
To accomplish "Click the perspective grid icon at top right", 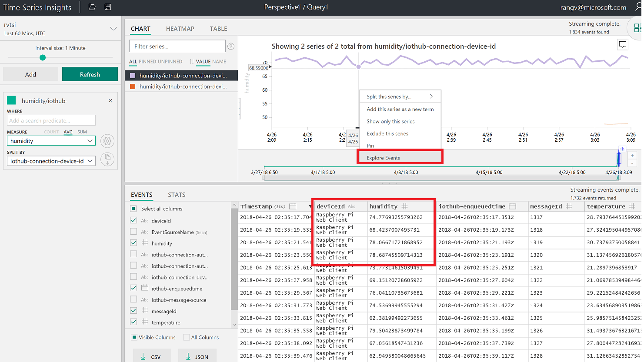I will [x=638, y=27].
